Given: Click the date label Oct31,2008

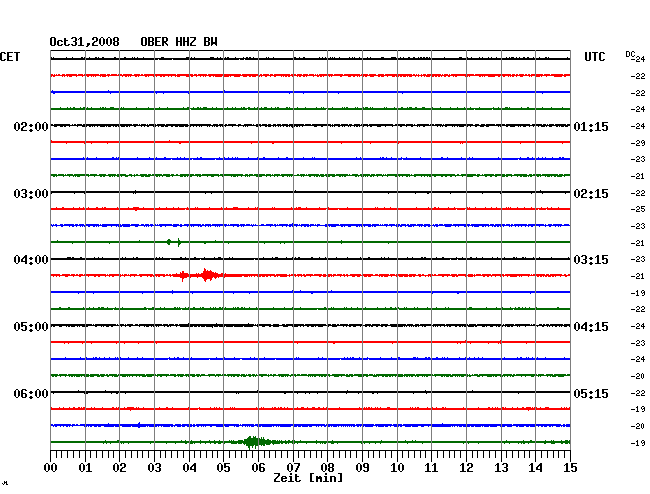Looking at the screenshot, I should point(85,42).
